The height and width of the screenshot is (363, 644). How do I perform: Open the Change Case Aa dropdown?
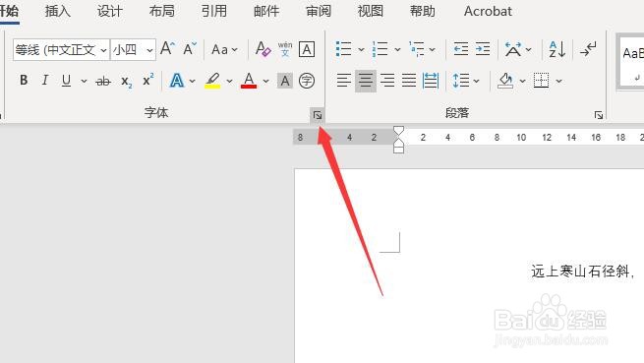224,50
